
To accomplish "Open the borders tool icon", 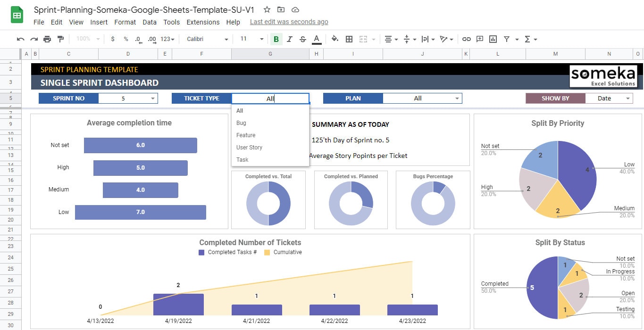I will 348,39.
